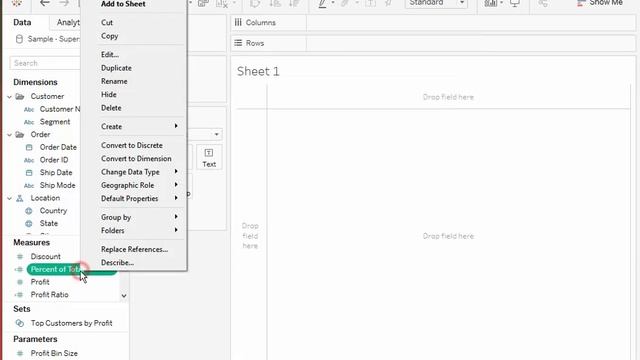
Task: Choose Delete in the context menu
Action: click(111, 108)
